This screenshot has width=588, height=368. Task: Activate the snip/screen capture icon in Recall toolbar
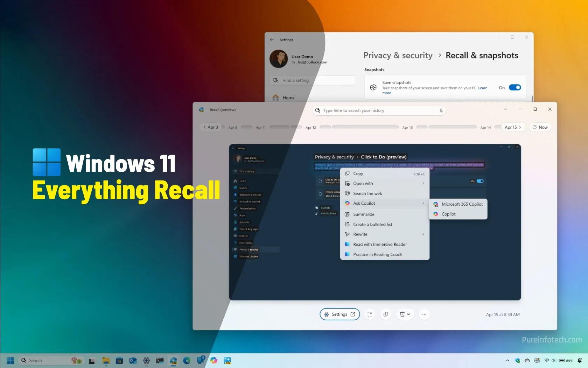click(370, 314)
